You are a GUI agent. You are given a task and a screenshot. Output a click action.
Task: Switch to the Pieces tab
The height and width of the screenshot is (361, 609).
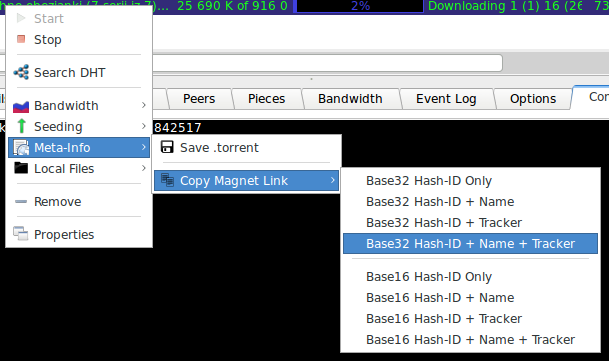coord(266,99)
